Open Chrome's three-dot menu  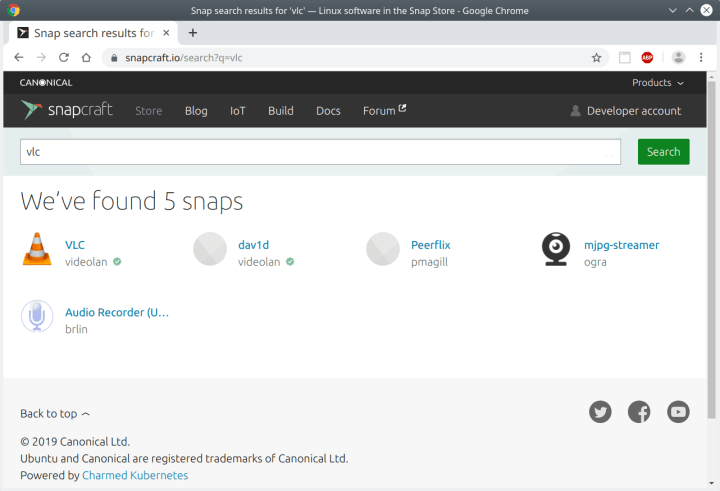coord(701,57)
